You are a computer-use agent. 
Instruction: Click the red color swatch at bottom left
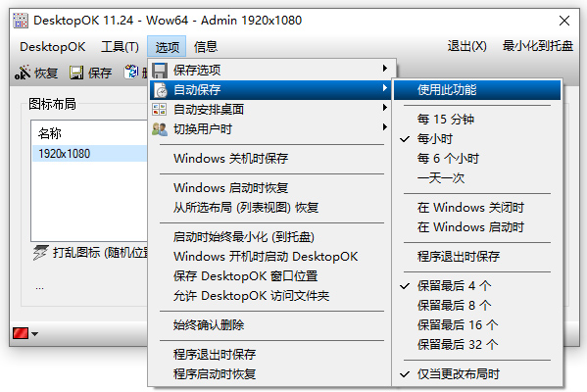coord(21,333)
